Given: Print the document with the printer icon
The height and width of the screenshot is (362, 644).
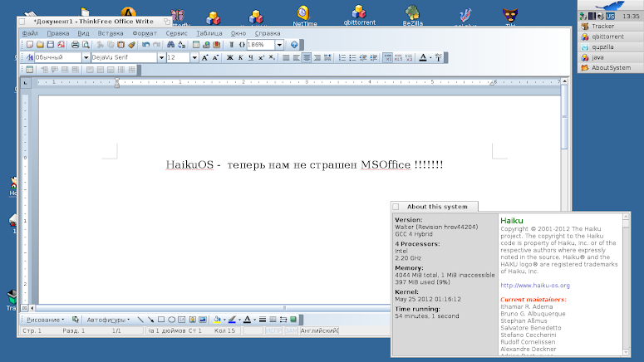Looking at the screenshot, I should 75,45.
